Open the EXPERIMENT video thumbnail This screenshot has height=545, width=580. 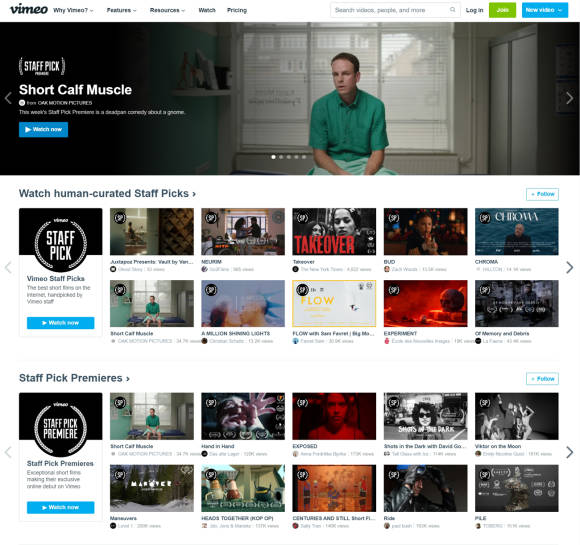425,303
